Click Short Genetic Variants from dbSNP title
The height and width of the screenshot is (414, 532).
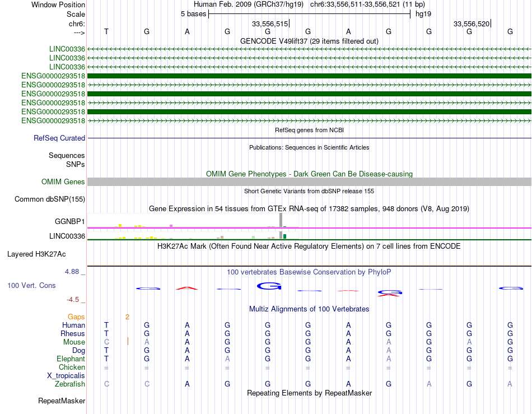[x=309, y=191]
